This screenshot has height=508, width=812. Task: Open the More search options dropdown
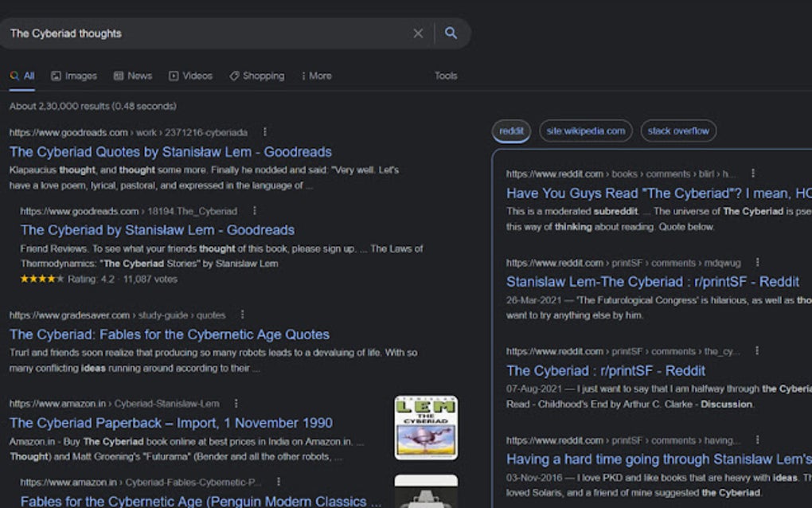316,76
